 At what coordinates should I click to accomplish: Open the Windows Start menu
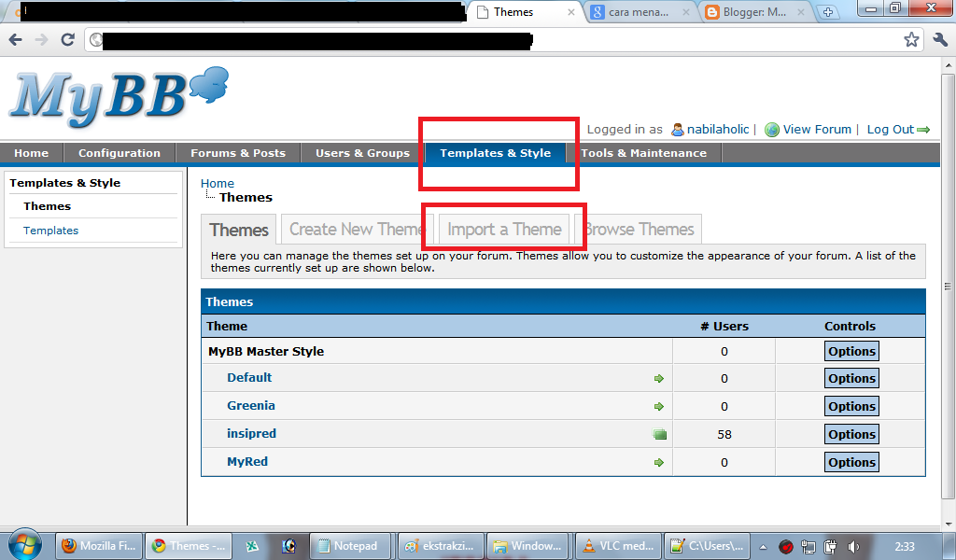point(25,544)
